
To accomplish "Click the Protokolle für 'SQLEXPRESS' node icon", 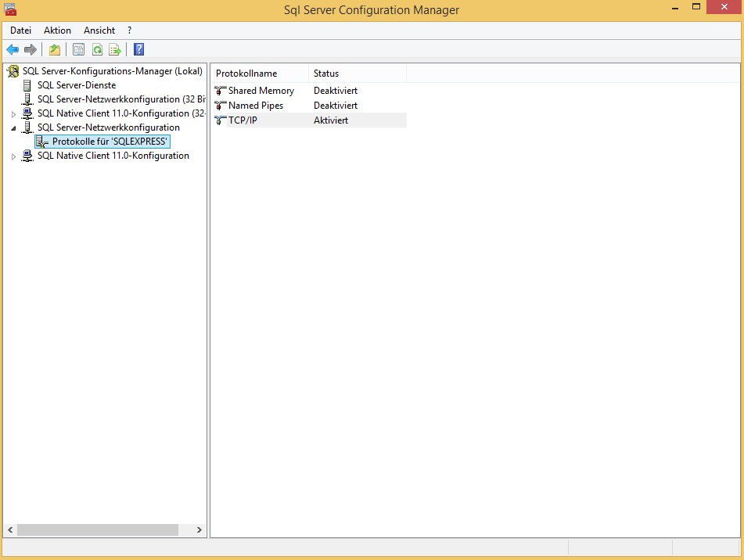I will point(42,142).
